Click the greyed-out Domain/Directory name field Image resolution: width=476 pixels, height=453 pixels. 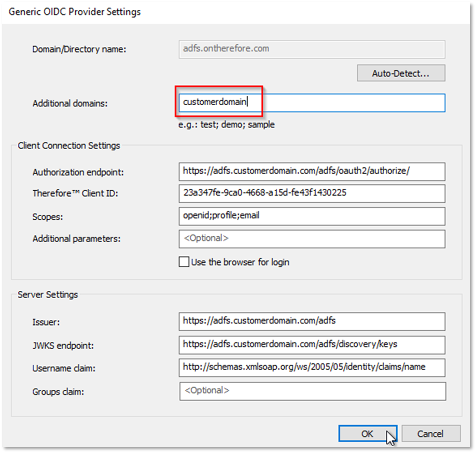tap(311, 49)
